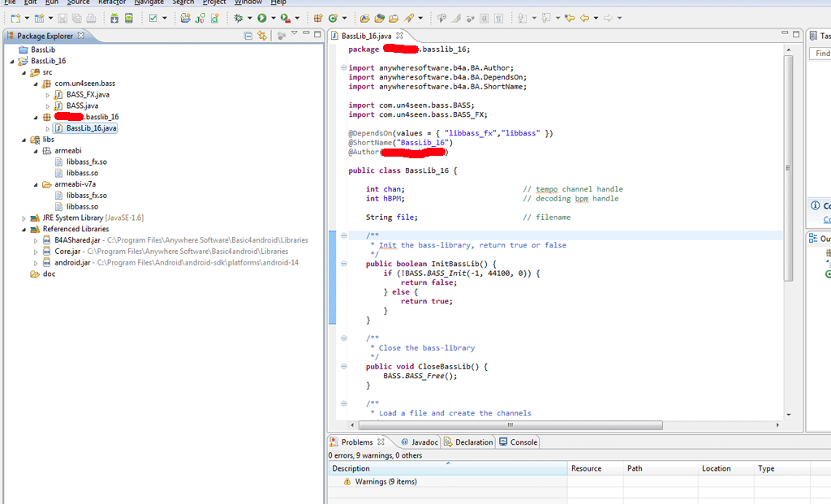Viewport: 831px width, 504px height.
Task: Click the Find input field
Action: point(820,54)
